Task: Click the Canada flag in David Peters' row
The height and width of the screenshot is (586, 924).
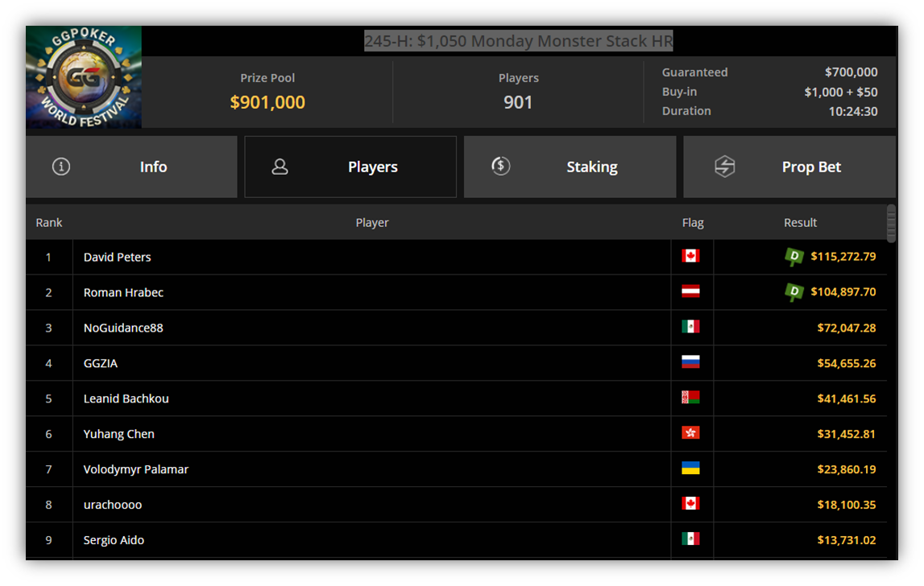Action: coord(690,256)
